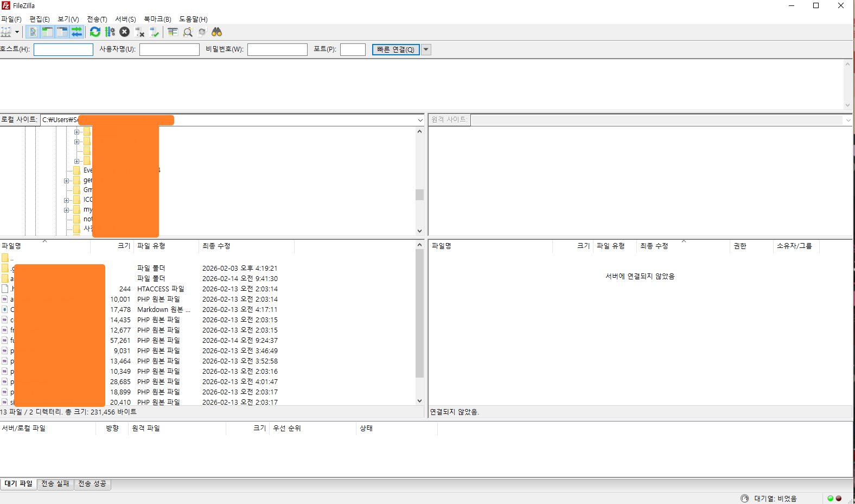This screenshot has width=855, height=504.
Task: Click the local directory tree scrollbar thumb
Action: 419,194
